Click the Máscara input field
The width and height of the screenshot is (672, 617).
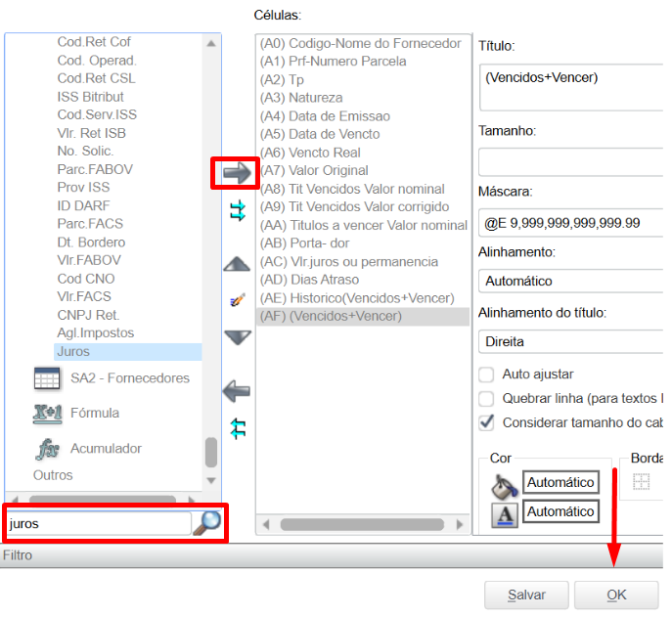pos(571,223)
